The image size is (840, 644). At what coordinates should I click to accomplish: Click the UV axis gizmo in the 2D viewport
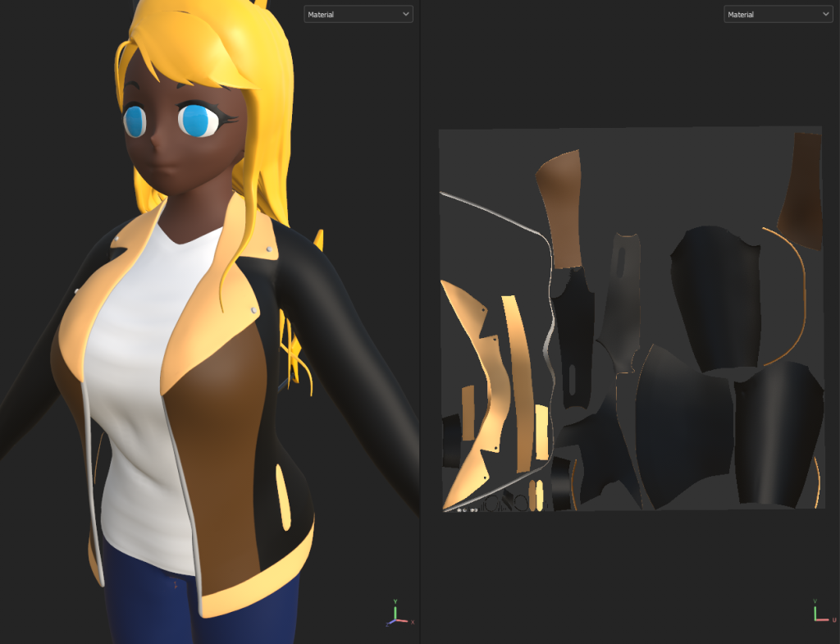click(x=817, y=613)
